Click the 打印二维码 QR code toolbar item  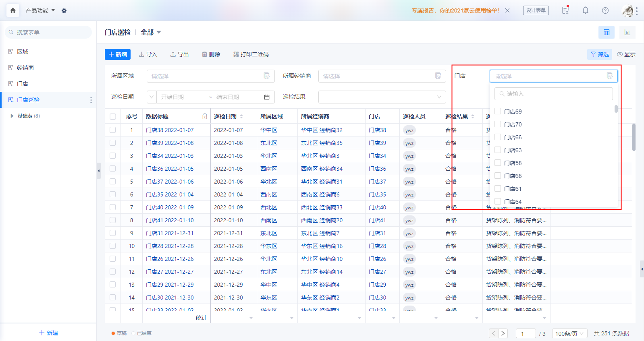point(251,54)
